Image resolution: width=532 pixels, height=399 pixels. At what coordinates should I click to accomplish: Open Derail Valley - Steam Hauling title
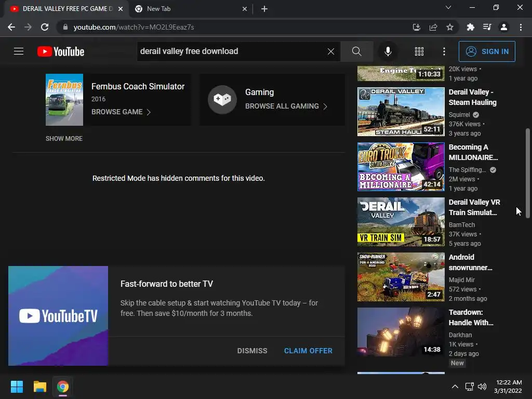472,97
